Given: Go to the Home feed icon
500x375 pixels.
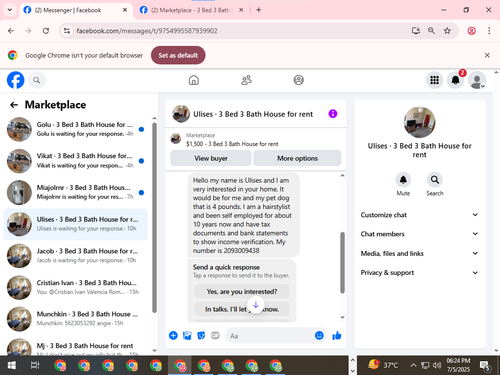Looking at the screenshot, I should pos(194,80).
